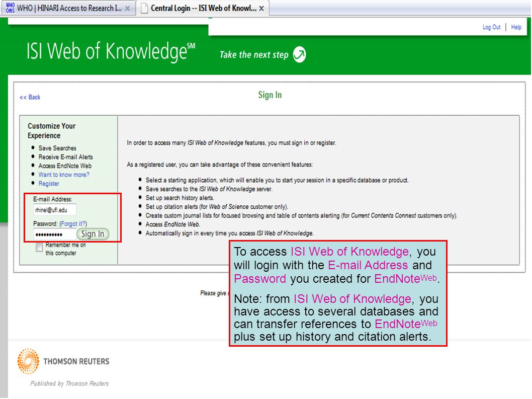This screenshot has width=532, height=399.
Task: Click the page icon on Central Login tab
Action: point(144,8)
